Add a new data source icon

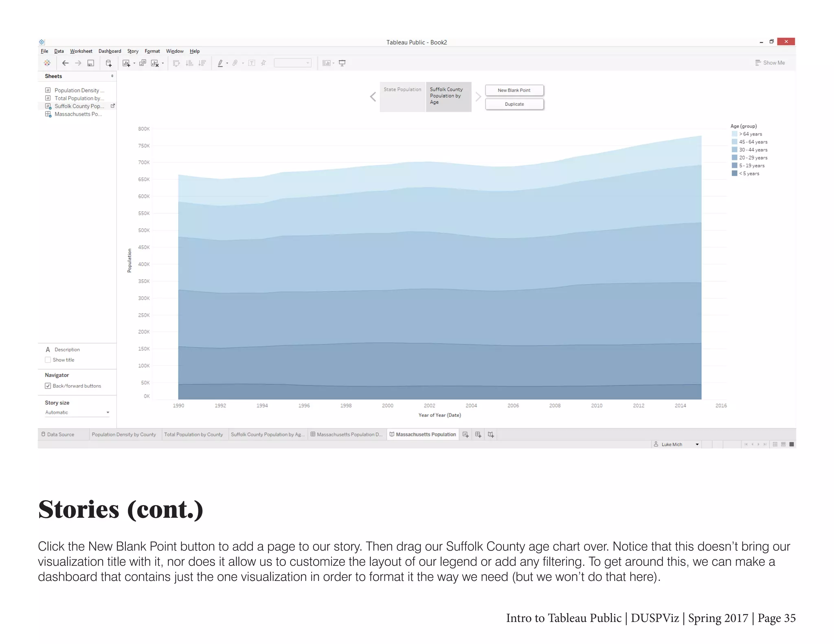[x=108, y=63]
